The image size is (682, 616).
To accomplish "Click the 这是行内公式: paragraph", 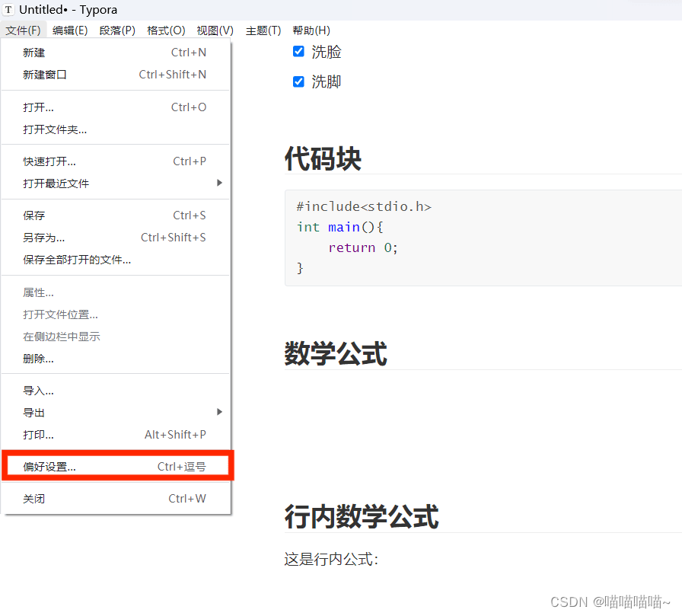I will 331,559.
